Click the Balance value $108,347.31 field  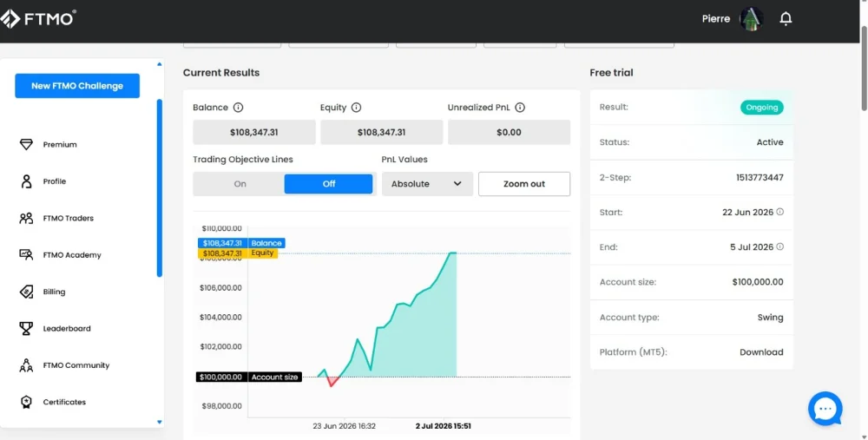pos(254,132)
